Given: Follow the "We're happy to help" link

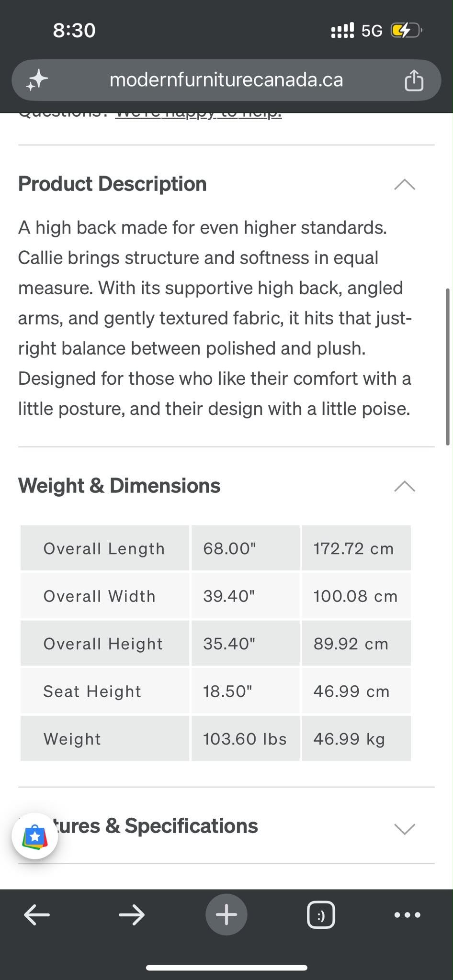Looking at the screenshot, I should click(x=198, y=114).
